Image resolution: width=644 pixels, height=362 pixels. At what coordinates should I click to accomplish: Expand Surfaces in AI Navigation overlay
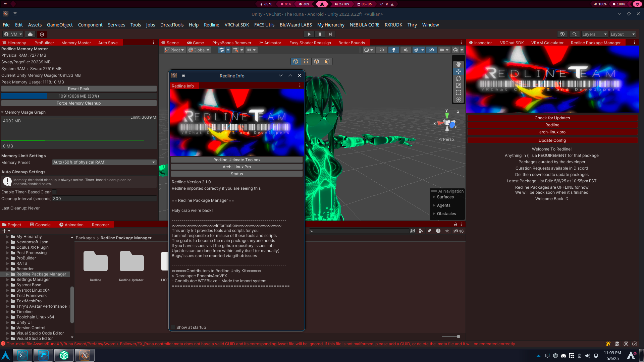click(x=434, y=197)
